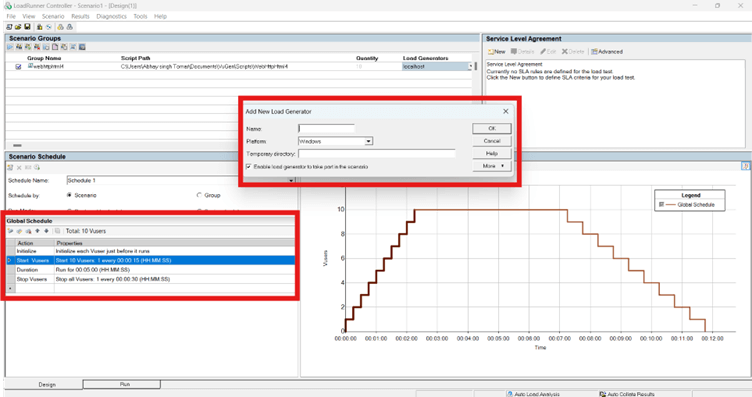The height and width of the screenshot is (397, 752).
Task: Click the script icon beside group webhttphtml4
Action: click(x=30, y=66)
